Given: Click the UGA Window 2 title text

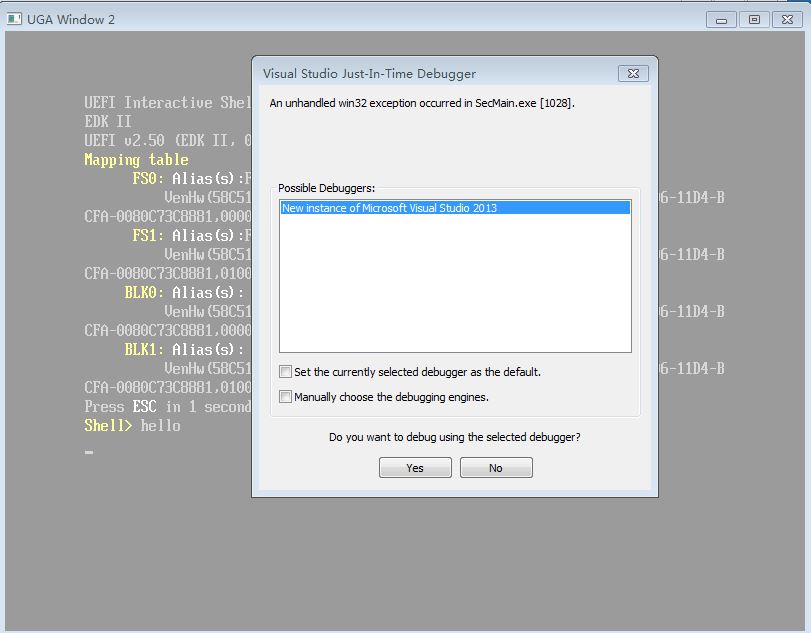Looking at the screenshot, I should [71, 20].
